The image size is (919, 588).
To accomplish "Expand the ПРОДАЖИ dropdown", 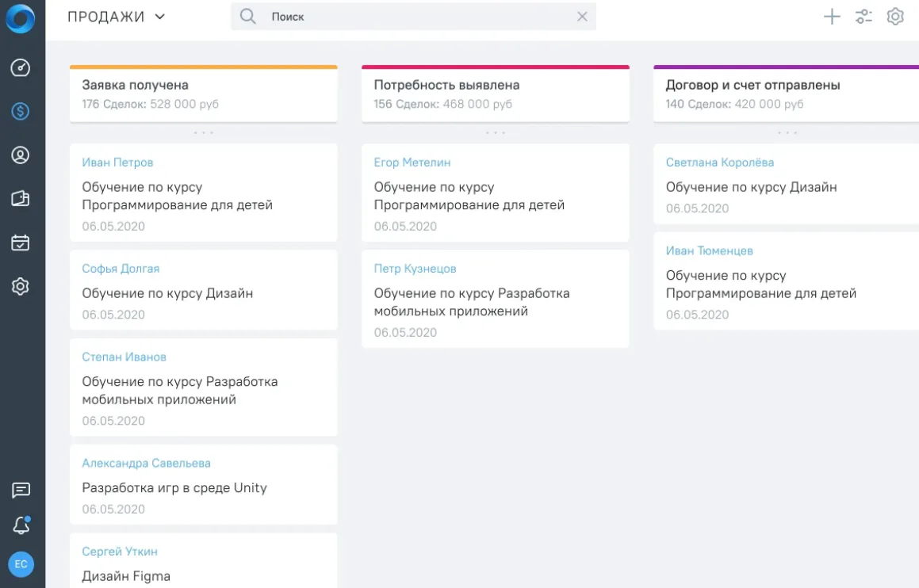I will pyautogui.click(x=117, y=17).
